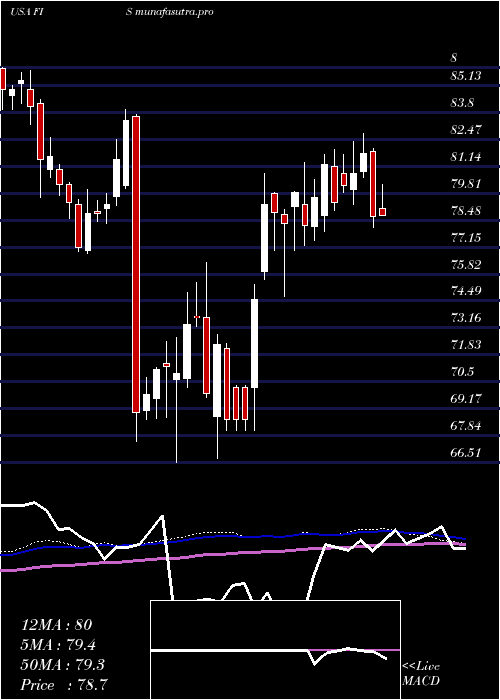Click the 70.5 price axis label
The height and width of the screenshot is (700, 500).
click(x=463, y=371)
